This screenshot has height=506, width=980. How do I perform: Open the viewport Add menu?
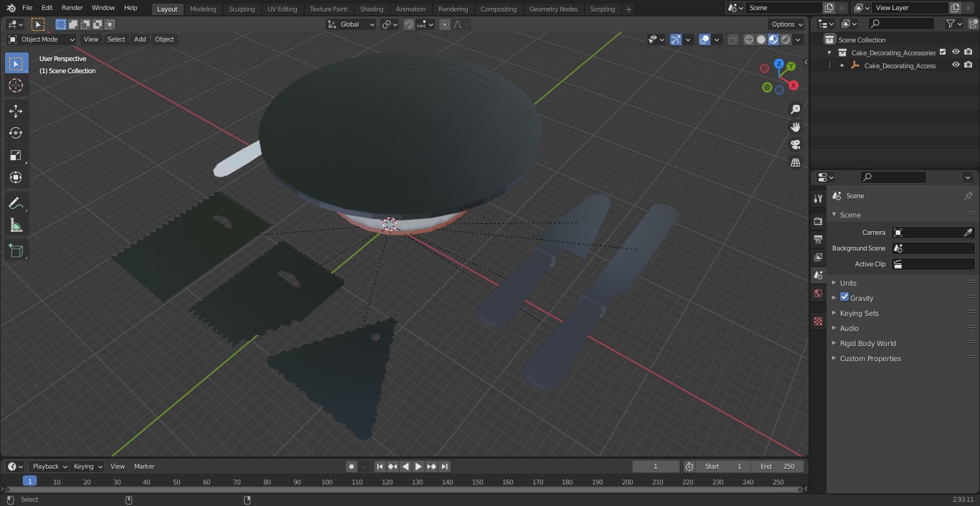[140, 39]
